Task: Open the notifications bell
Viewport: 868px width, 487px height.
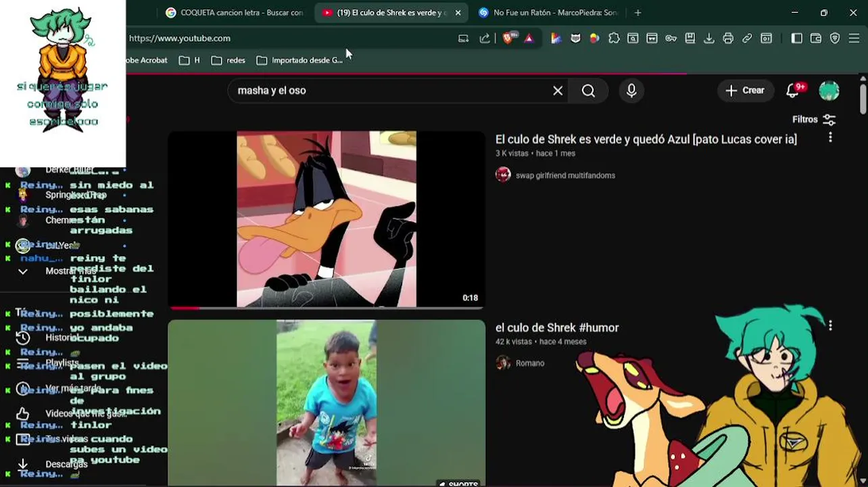Action: coord(794,91)
